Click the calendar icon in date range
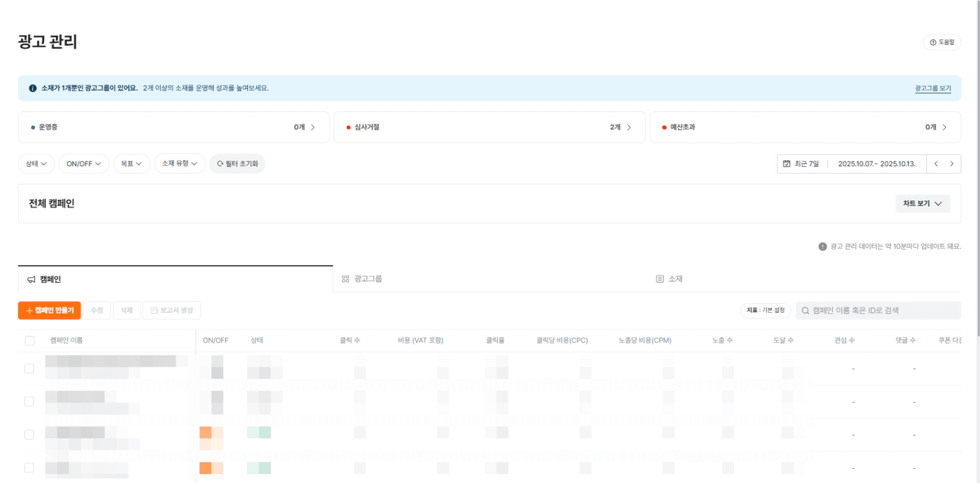Image resolution: width=980 pixels, height=483 pixels. (x=787, y=164)
